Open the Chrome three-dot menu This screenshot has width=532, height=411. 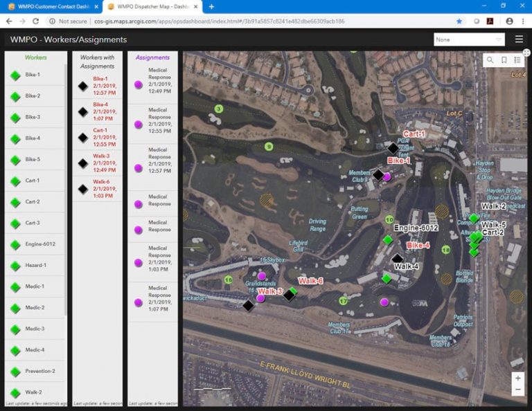click(x=523, y=21)
